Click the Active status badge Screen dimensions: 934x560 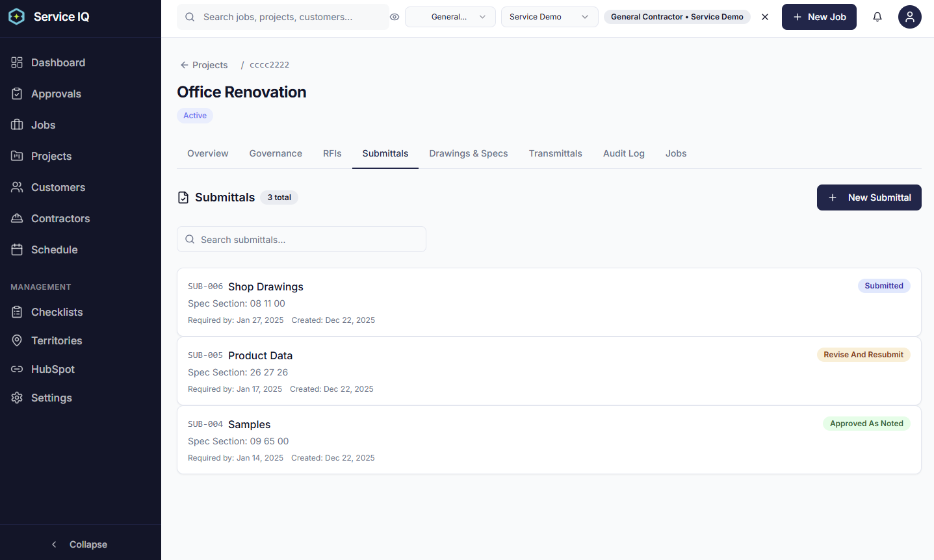(195, 116)
